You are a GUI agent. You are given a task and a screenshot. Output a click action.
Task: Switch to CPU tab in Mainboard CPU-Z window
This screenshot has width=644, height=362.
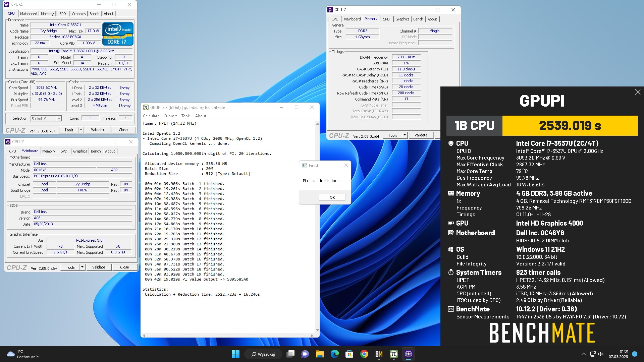[12, 151]
